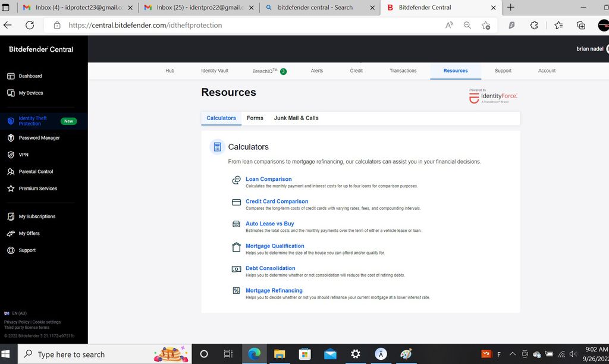Refresh the page in the browser

29,25
